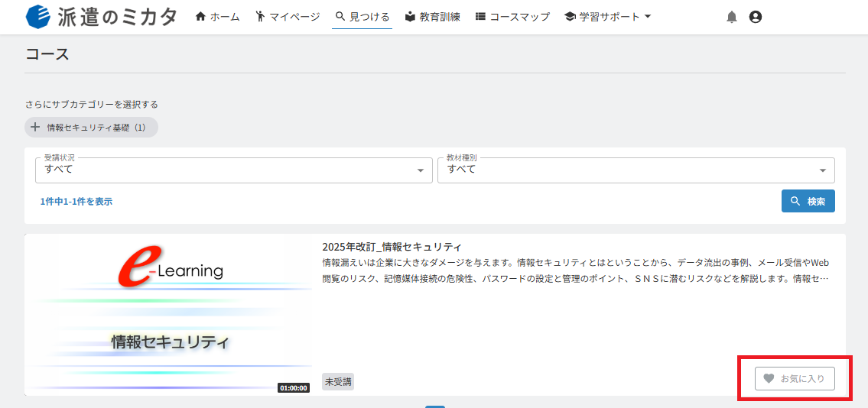Go to ホーム in navigation bar

pos(217,17)
